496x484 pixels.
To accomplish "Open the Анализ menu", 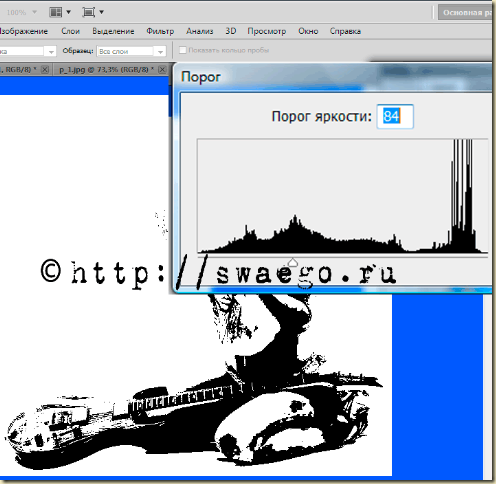I will pyautogui.click(x=200, y=31).
